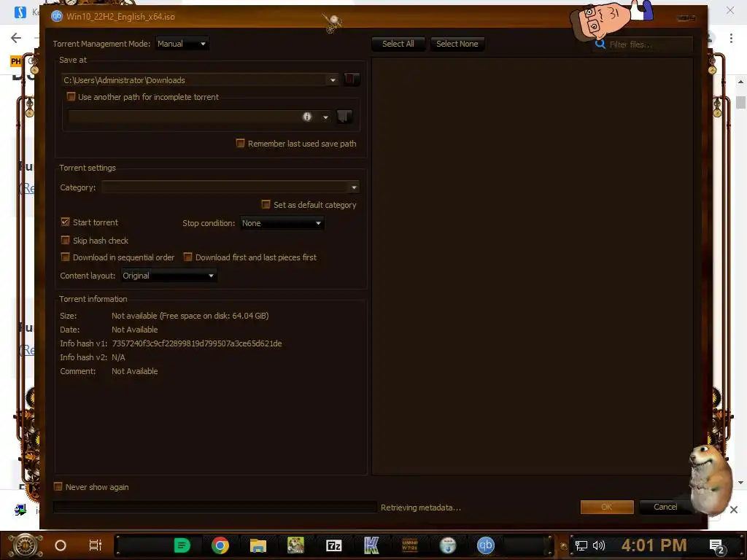
Task: Click the browser vertical scrollbar thumb
Action: coord(740,102)
